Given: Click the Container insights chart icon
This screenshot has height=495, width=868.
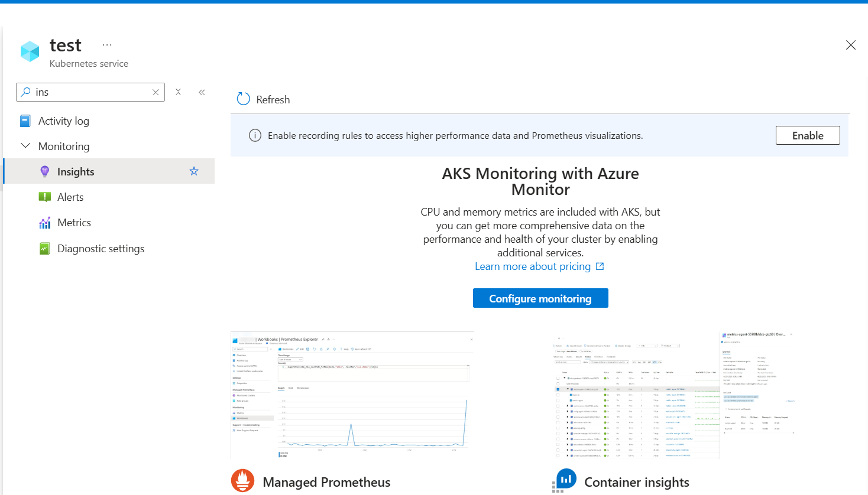Looking at the screenshot, I should [x=565, y=480].
